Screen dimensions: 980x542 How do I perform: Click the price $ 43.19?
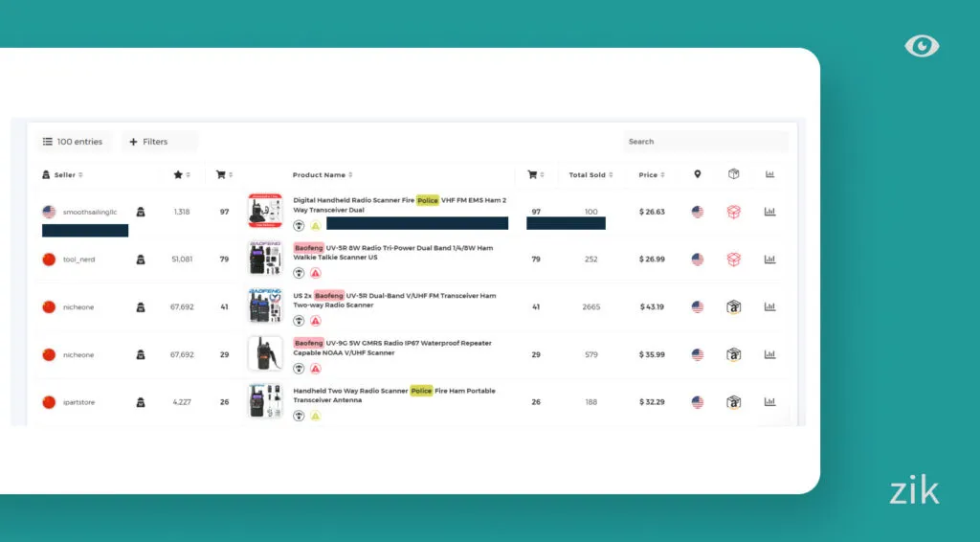tap(652, 307)
